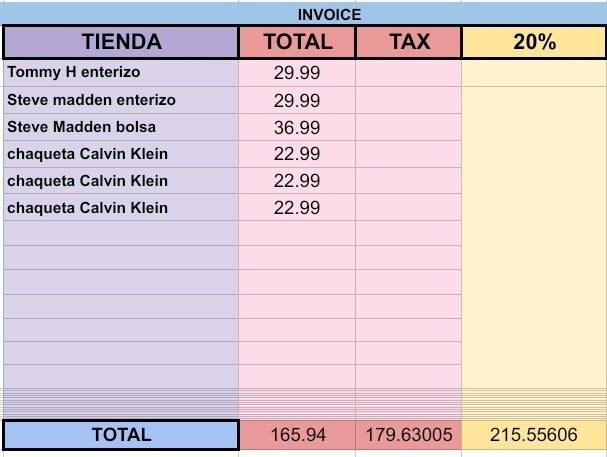Select the 165.94 sum cell
Screen dimensions: 607x457
pos(297,435)
